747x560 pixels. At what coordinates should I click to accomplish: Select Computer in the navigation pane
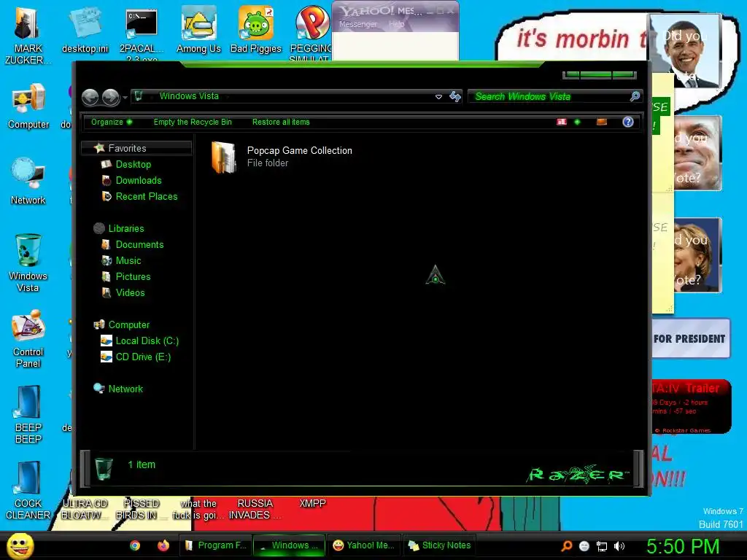tap(128, 324)
